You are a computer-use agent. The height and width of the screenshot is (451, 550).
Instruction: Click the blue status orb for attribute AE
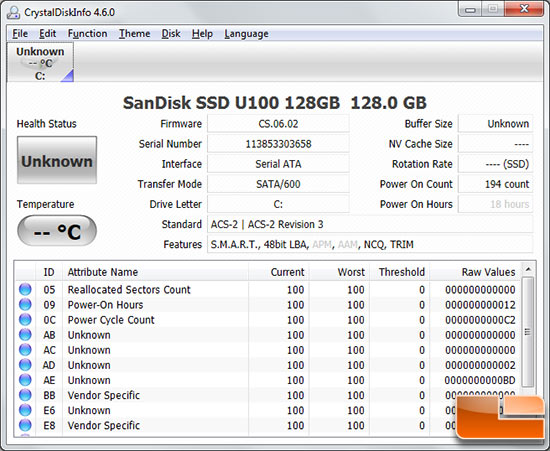[25, 380]
